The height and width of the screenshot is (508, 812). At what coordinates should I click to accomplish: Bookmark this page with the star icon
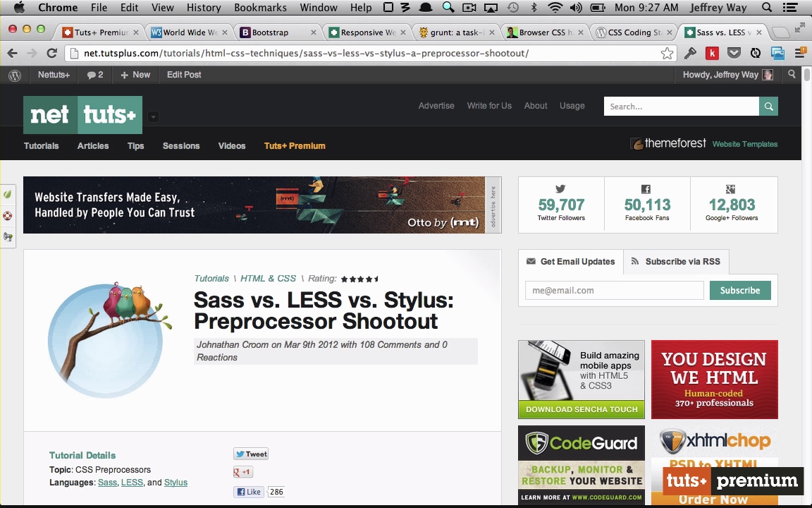coord(667,54)
